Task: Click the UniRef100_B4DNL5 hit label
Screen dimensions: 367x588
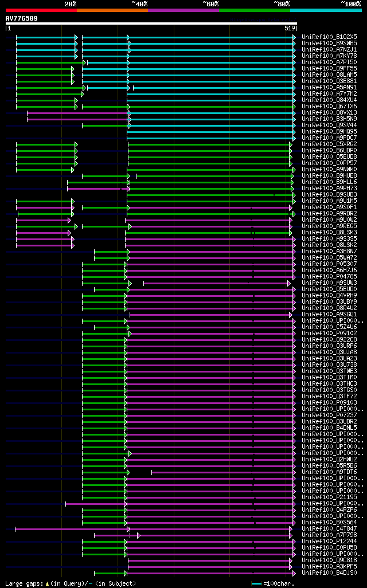Action: click(330, 428)
